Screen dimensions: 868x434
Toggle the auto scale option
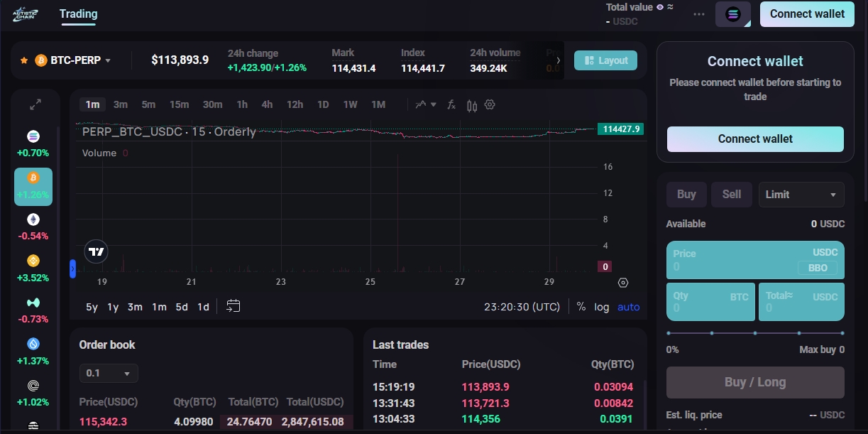point(628,307)
